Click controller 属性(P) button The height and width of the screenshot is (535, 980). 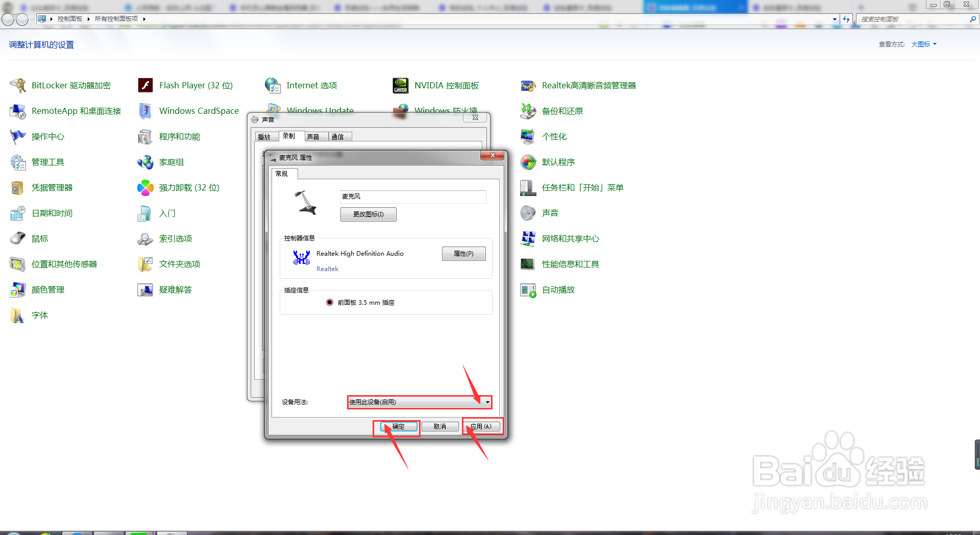click(x=463, y=254)
